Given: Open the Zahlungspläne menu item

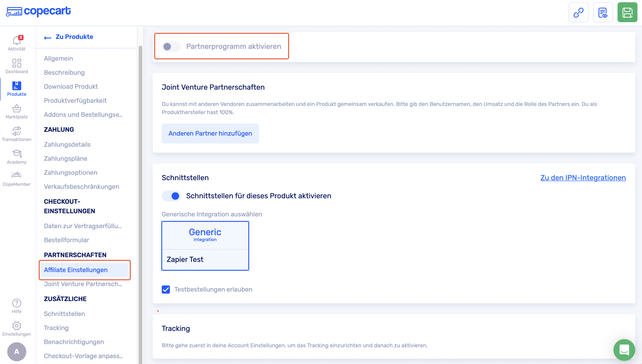Looking at the screenshot, I should coord(65,158).
